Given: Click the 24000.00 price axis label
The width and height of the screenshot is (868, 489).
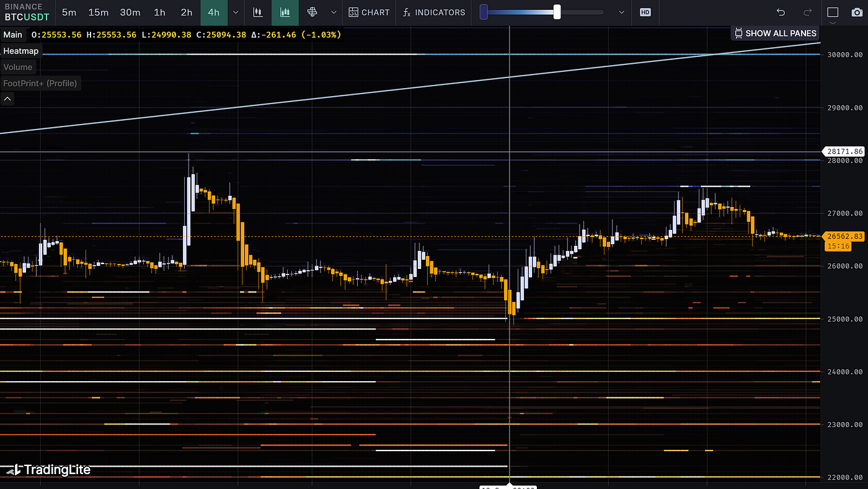Looking at the screenshot, I should tap(845, 372).
